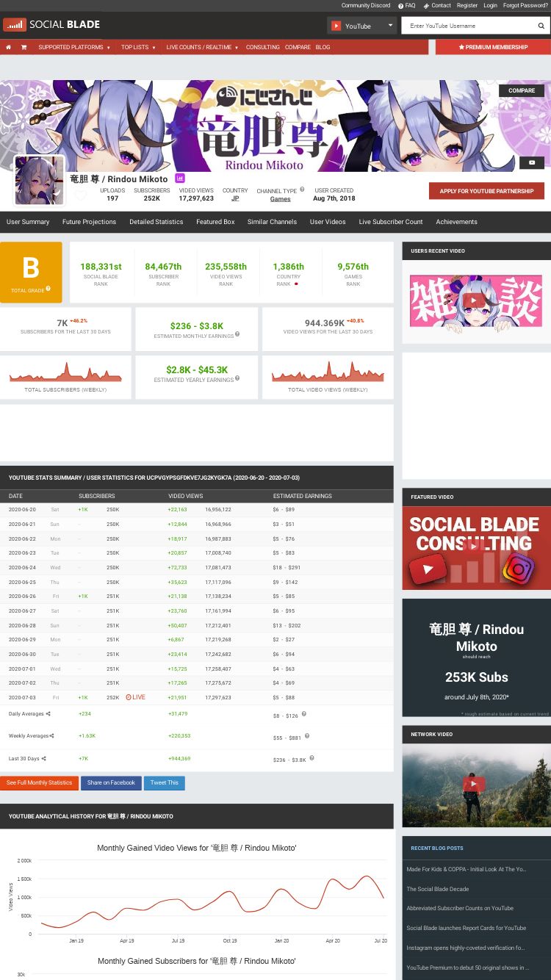Click the JP country link

[x=235, y=198]
